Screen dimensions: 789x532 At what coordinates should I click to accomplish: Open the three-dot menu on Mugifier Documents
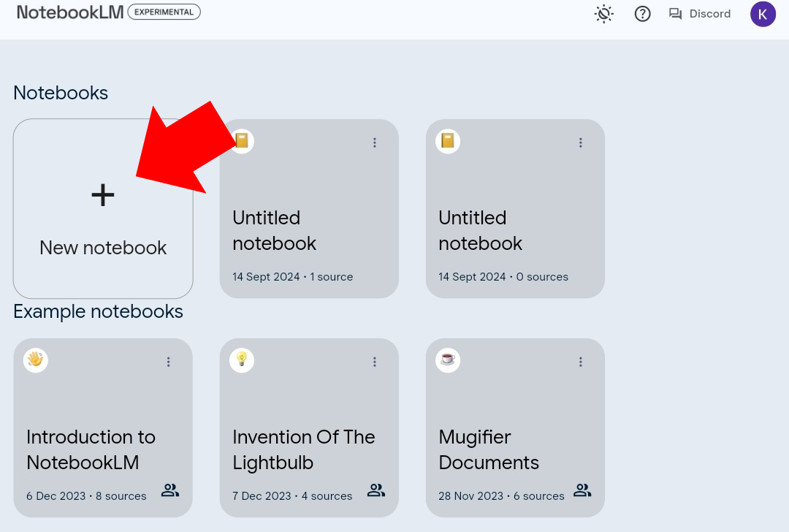tap(581, 362)
